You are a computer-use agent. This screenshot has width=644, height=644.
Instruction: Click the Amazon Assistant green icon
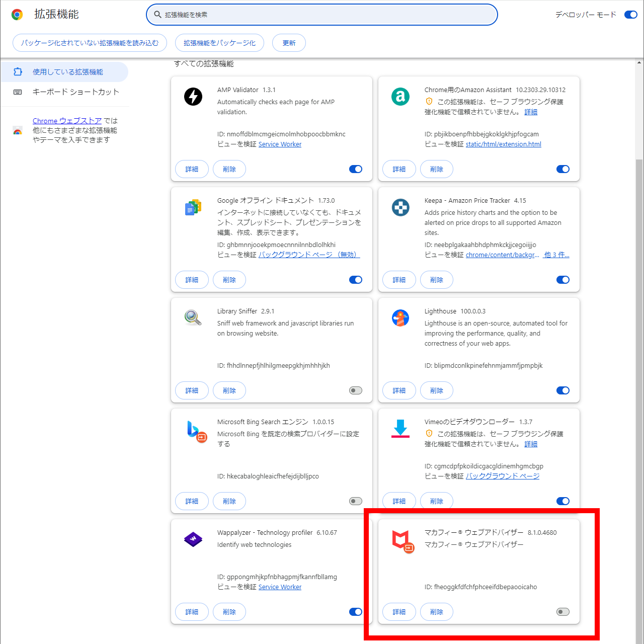point(400,96)
